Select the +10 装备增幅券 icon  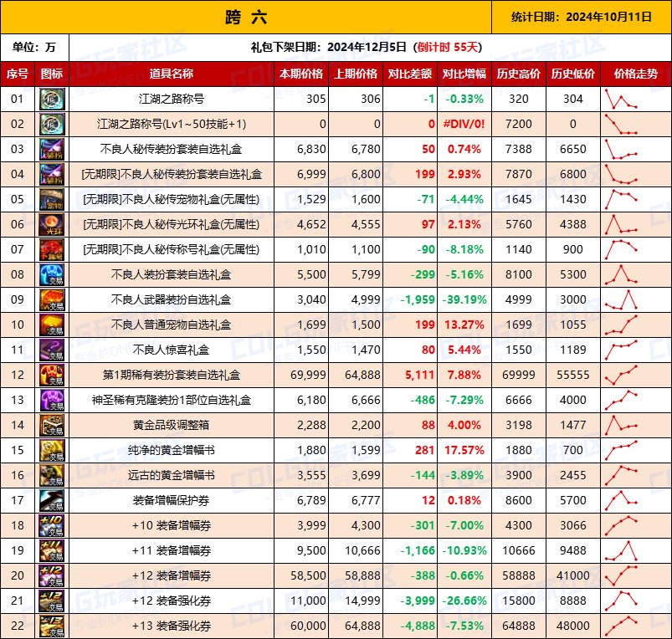click(x=52, y=525)
